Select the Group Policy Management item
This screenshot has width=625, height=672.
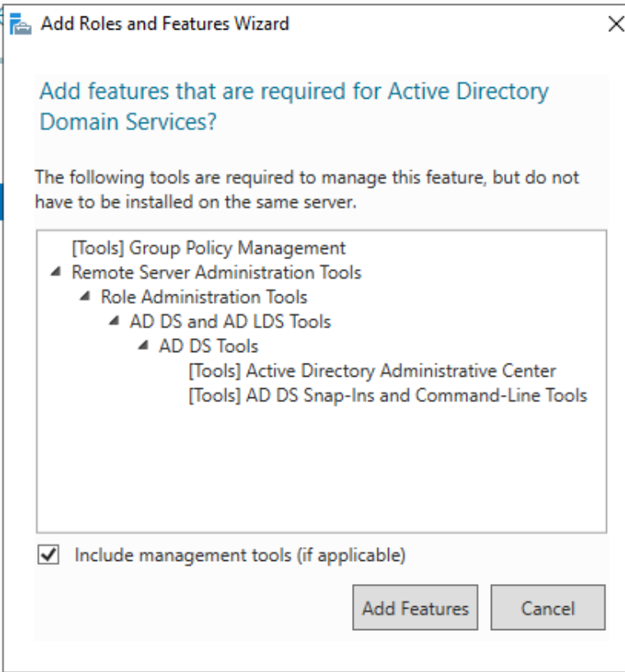pos(209,248)
